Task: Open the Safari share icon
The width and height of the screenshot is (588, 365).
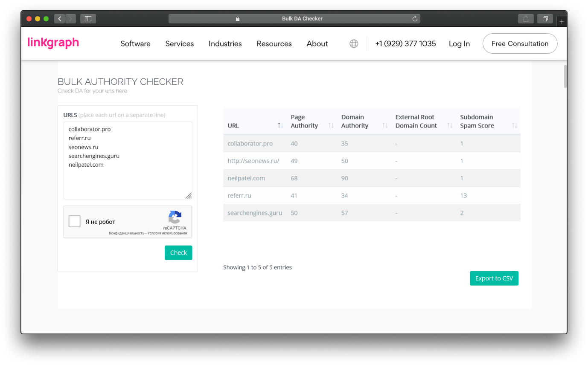Action: [x=526, y=19]
